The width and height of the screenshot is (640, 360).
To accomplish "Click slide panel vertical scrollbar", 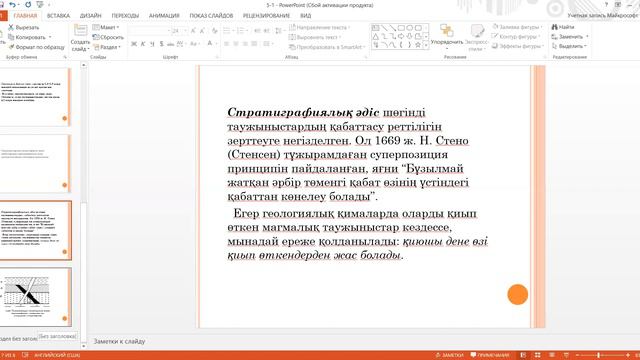I will (84, 204).
